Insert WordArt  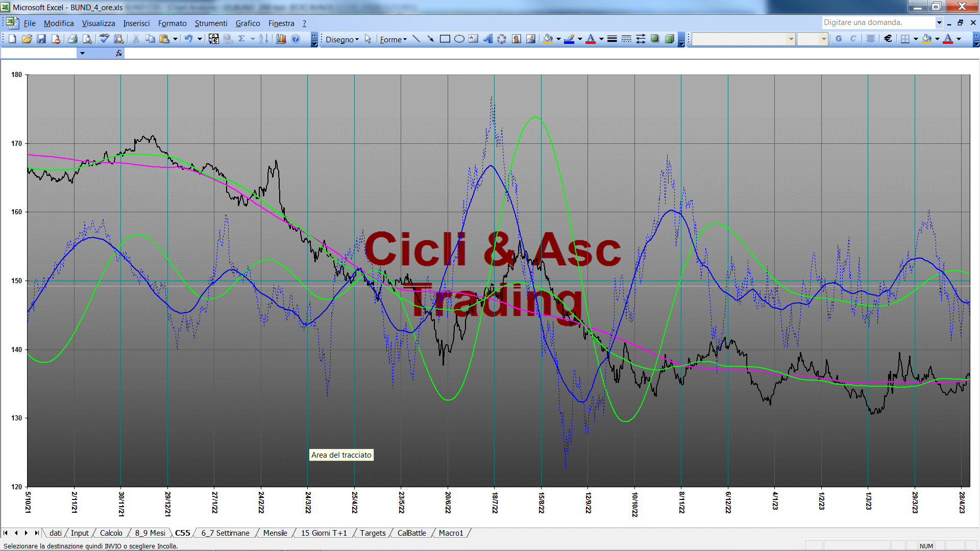coord(488,39)
